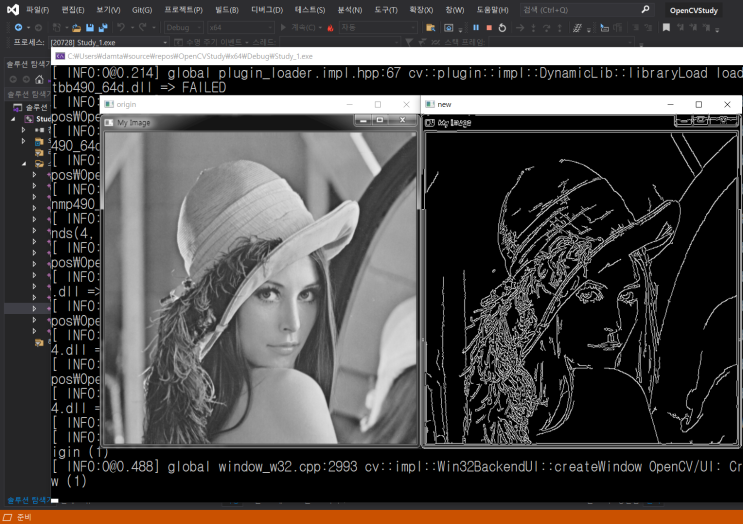The image size is (743, 524).
Task: Click the 계속(C) continue button
Action: pyautogui.click(x=299, y=27)
